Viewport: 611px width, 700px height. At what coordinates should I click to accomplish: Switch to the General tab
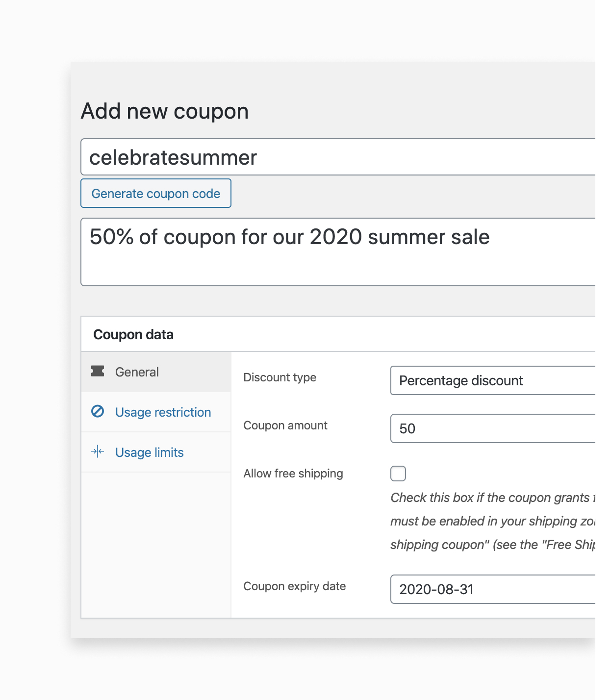coord(137,372)
